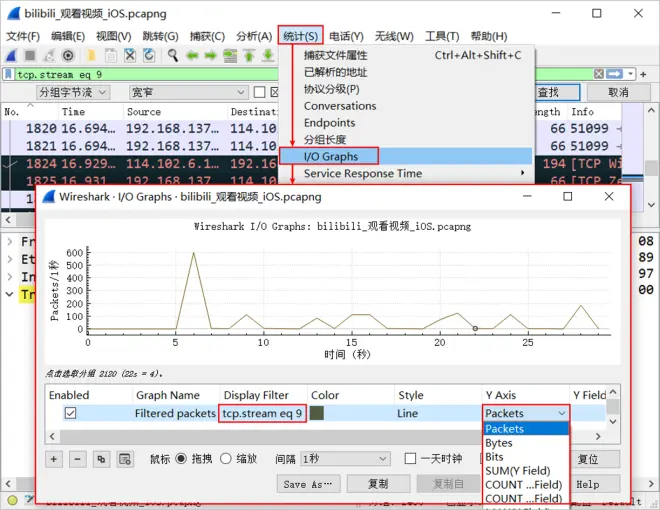Click the 统计(S) menu
Image resolution: width=660 pixels, height=510 pixels.
click(x=301, y=37)
